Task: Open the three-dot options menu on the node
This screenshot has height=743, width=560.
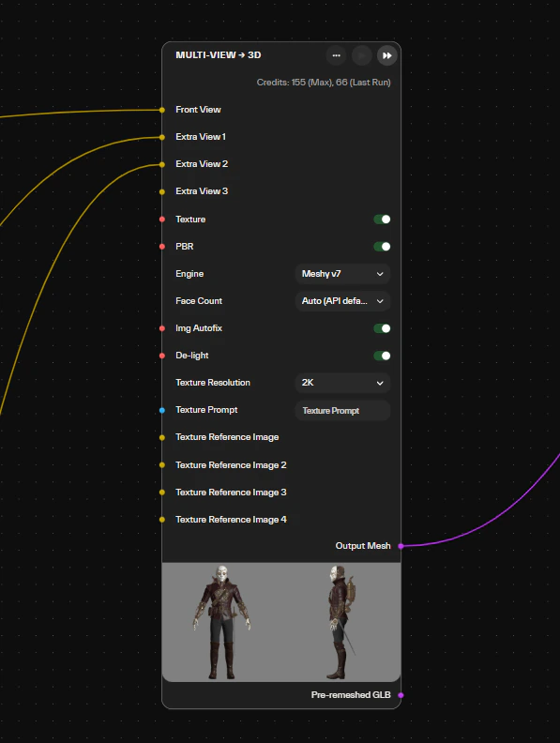Action: (x=336, y=55)
